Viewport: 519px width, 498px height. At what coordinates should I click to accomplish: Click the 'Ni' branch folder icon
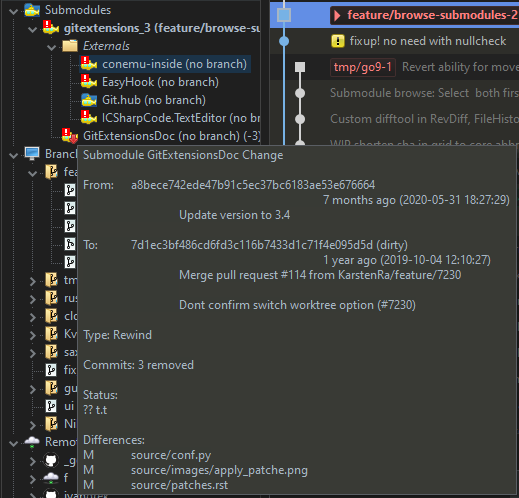51,424
